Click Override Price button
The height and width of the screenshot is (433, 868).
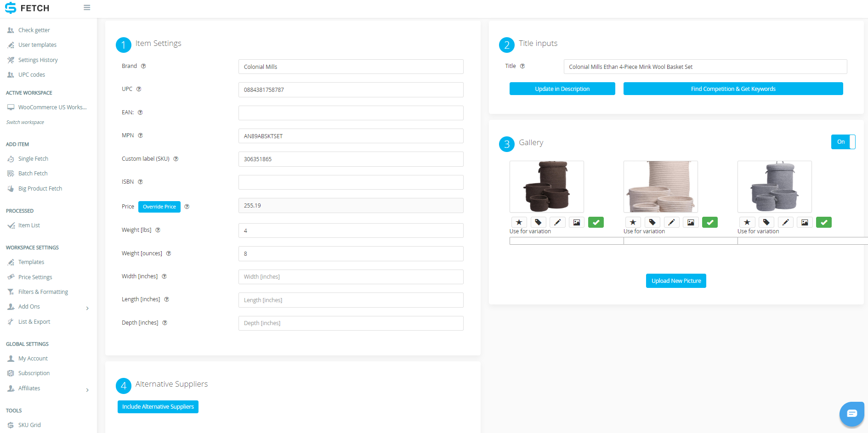(x=159, y=207)
